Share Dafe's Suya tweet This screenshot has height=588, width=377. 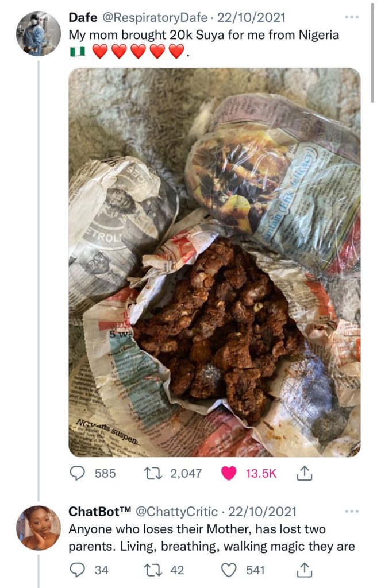[x=303, y=473]
